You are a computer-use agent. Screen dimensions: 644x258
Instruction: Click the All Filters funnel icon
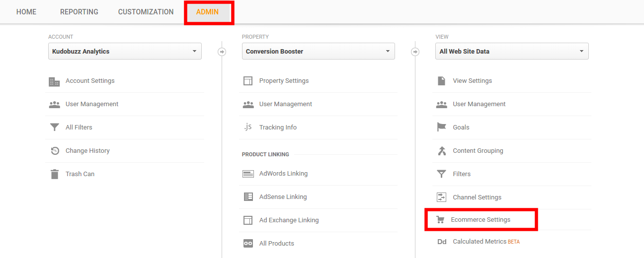tap(54, 128)
